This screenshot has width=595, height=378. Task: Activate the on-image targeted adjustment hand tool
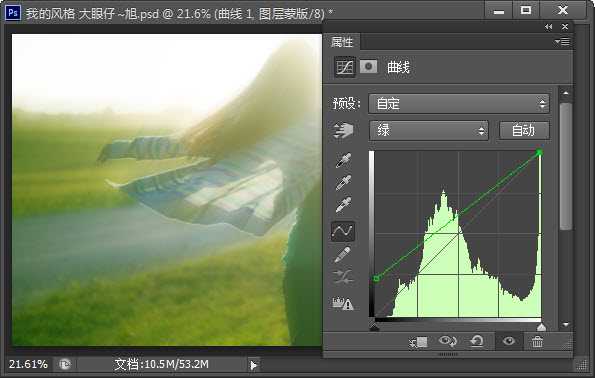[x=343, y=131]
